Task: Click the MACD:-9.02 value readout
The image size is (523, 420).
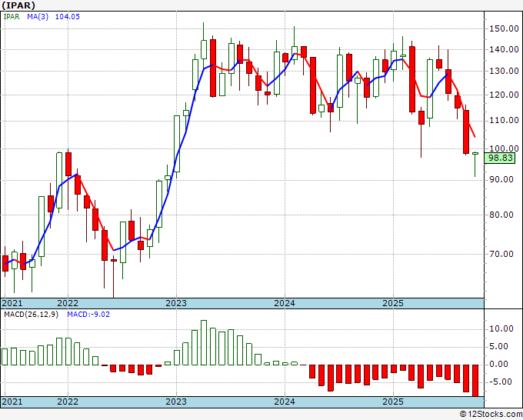Action: tap(88, 315)
